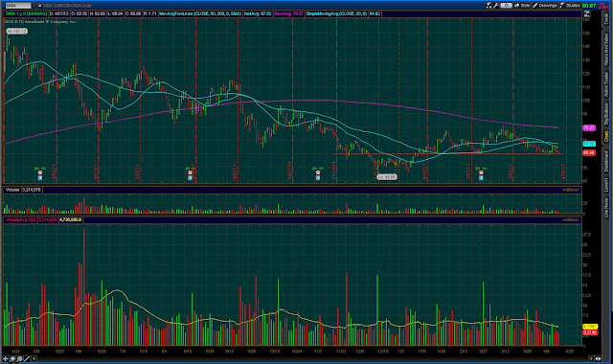The width and height of the screenshot is (613, 364).
Task: Click the colored symbol link icon
Action: point(39,6)
